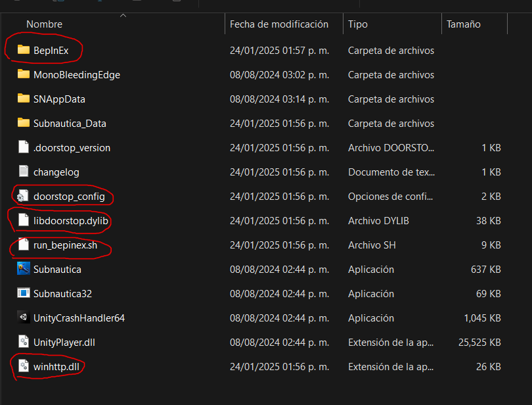Select the Subnautica_Data folder icon
Viewport: 532px width, 405px height.
pos(24,123)
